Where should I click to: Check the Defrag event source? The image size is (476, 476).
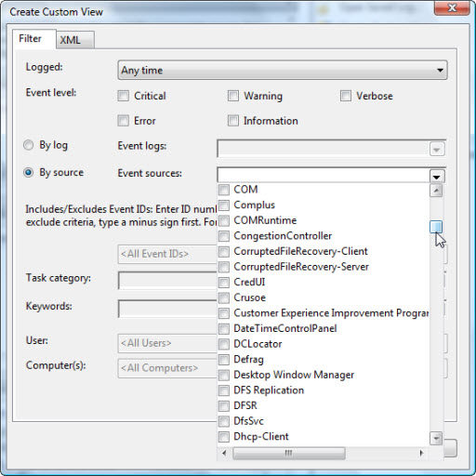click(x=224, y=360)
